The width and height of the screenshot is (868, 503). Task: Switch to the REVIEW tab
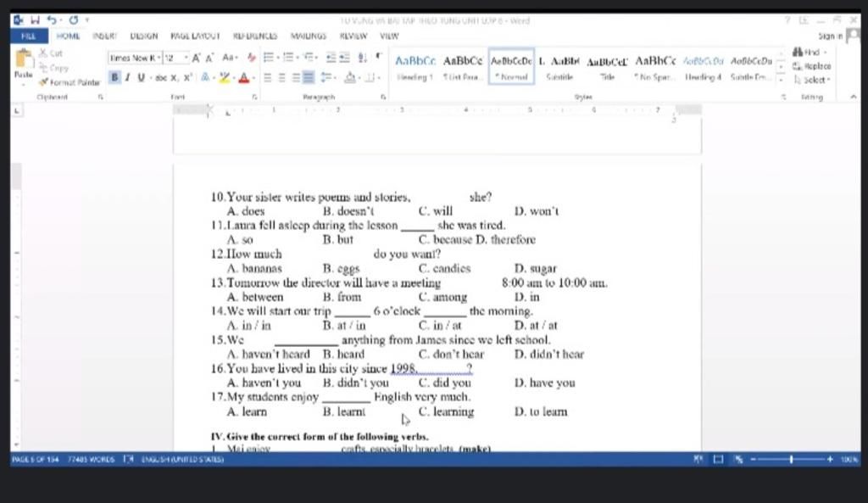click(353, 36)
